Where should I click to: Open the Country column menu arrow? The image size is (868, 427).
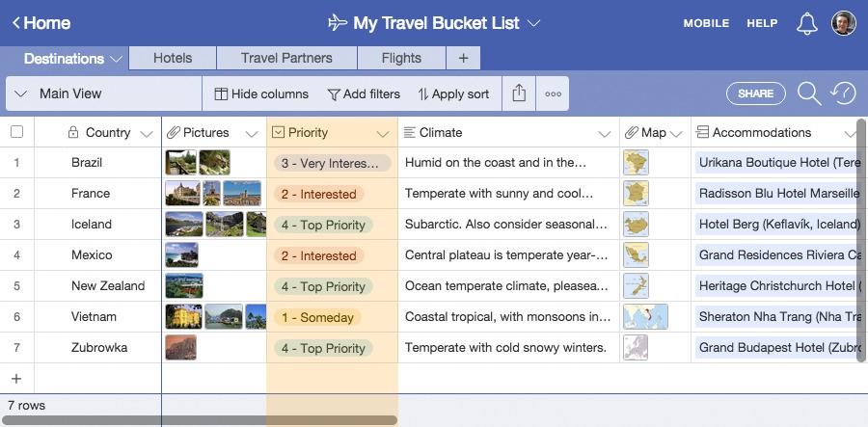(x=147, y=133)
